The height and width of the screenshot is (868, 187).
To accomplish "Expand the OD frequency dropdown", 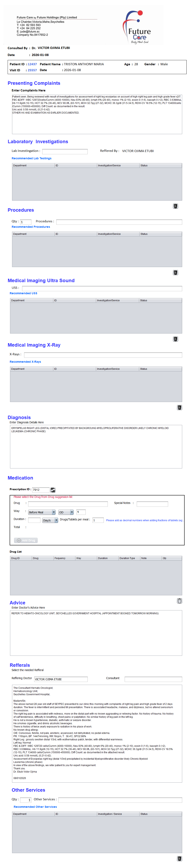I will (66, 512).
